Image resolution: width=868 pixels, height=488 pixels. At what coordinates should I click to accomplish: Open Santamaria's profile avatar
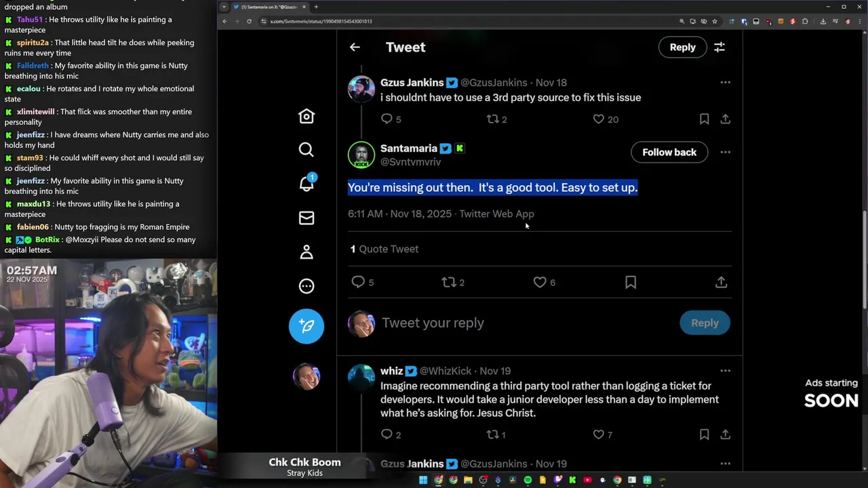click(361, 155)
